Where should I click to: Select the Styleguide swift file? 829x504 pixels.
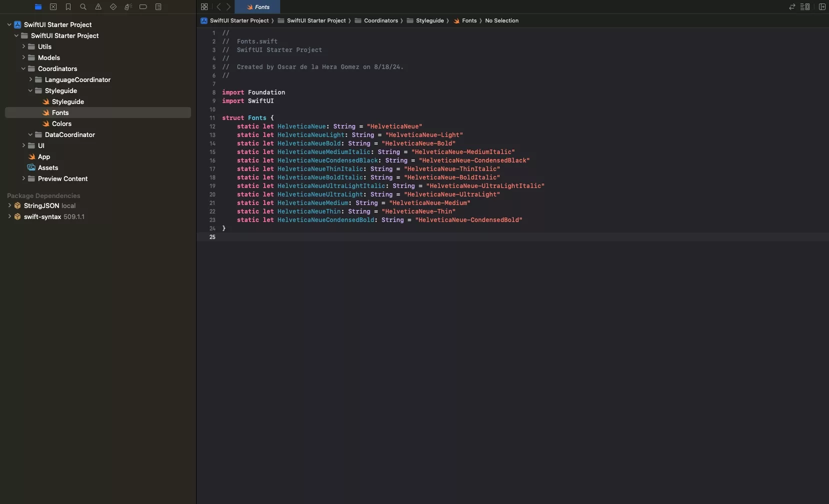tap(68, 101)
